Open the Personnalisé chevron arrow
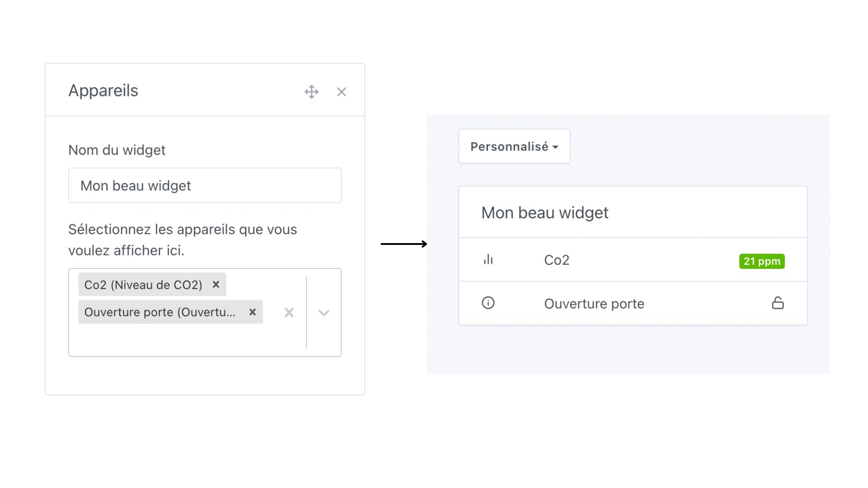This screenshot has width=868, height=488. tap(555, 146)
